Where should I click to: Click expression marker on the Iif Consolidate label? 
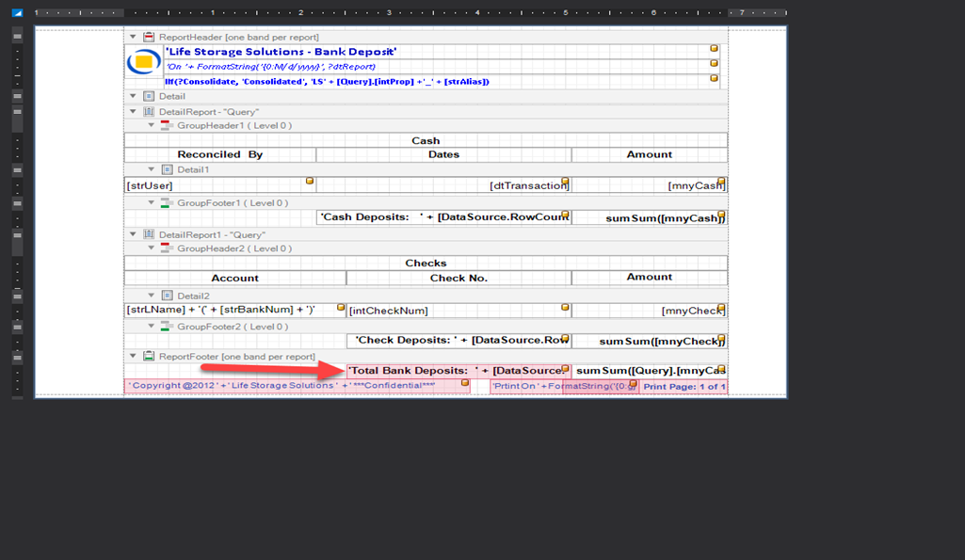click(714, 78)
